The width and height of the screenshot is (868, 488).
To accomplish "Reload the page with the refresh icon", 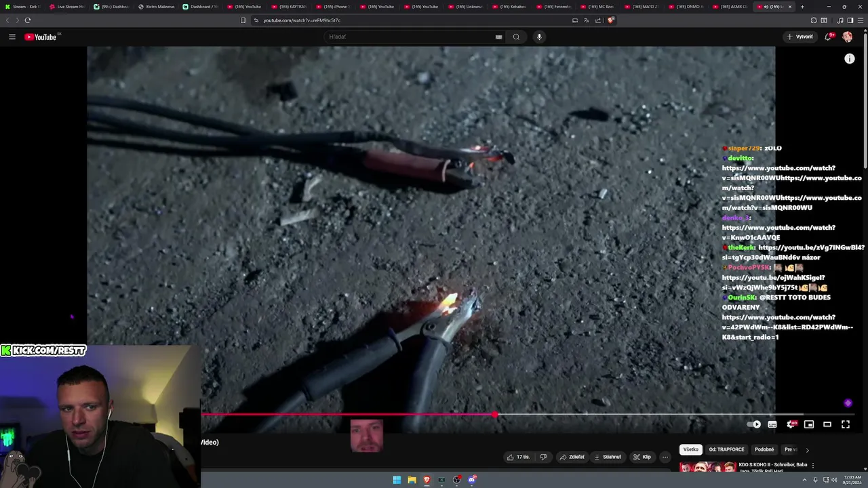I will [x=27, y=20].
